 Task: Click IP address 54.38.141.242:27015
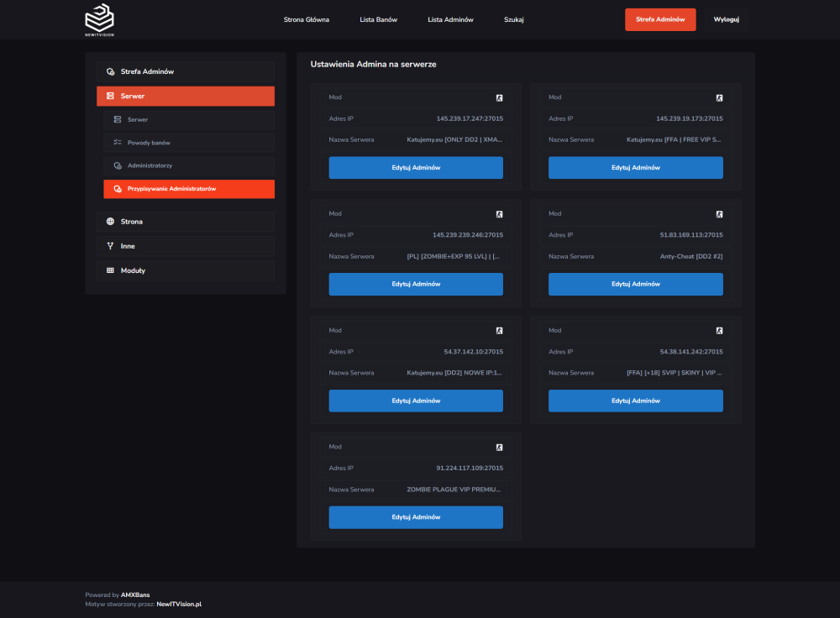691,352
